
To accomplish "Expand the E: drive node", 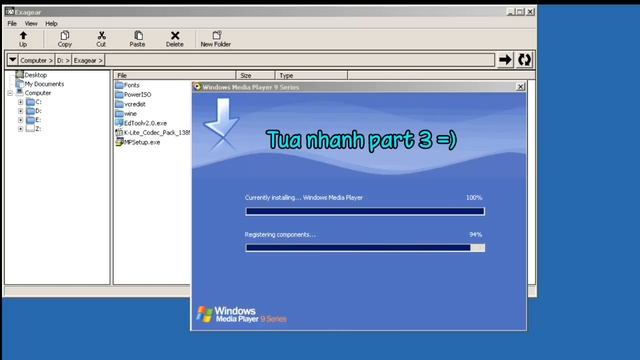I will point(20,120).
